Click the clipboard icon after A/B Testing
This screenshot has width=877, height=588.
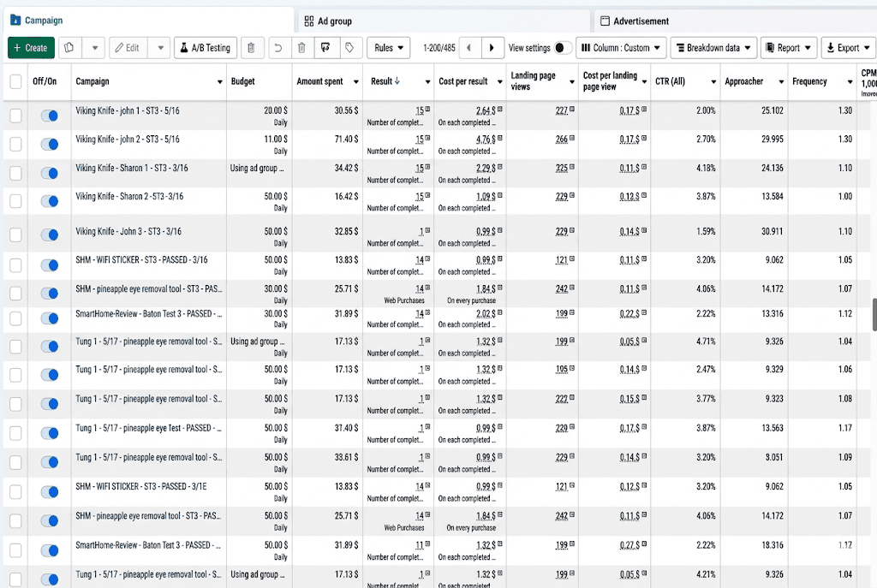[251, 48]
